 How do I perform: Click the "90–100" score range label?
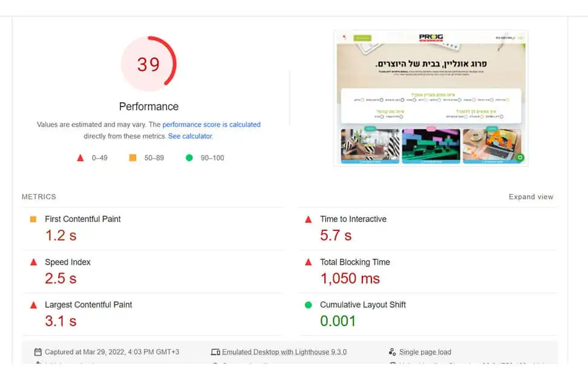point(212,158)
